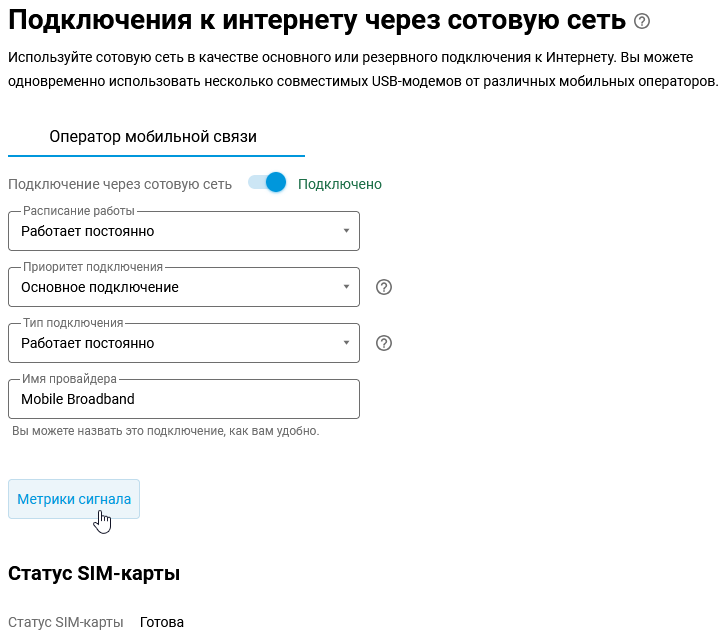
Task: Expand the Приоритет подключения dropdown
Action: coord(183,287)
